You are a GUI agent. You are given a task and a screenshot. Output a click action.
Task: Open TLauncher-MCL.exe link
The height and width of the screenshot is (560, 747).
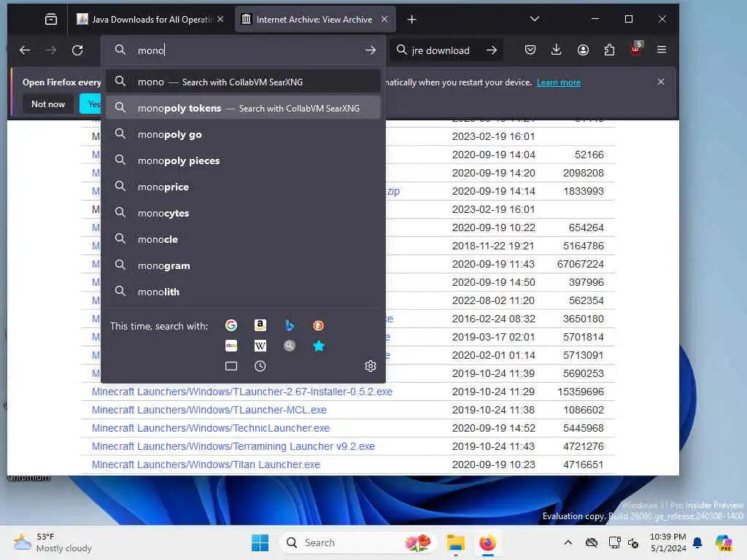[x=209, y=410]
